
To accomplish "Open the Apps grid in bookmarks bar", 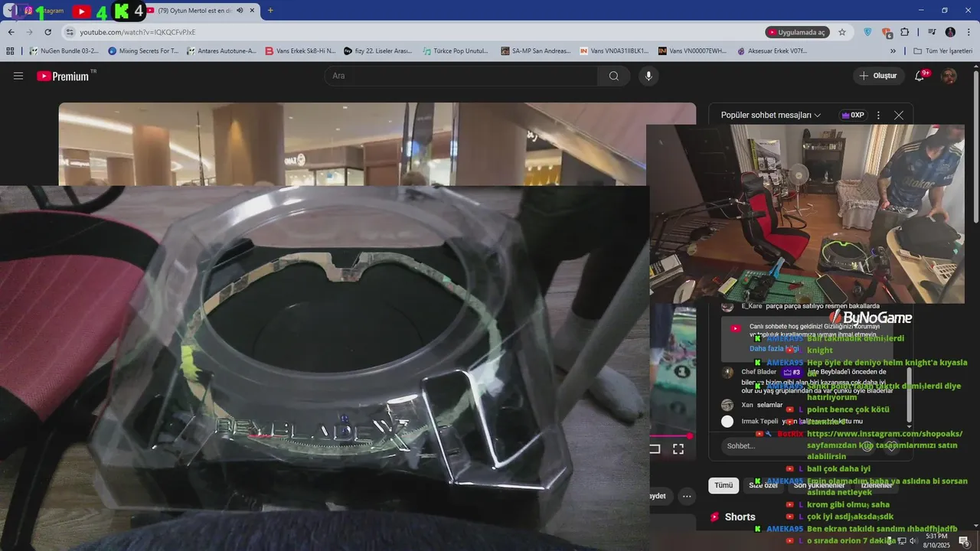I will [x=10, y=51].
